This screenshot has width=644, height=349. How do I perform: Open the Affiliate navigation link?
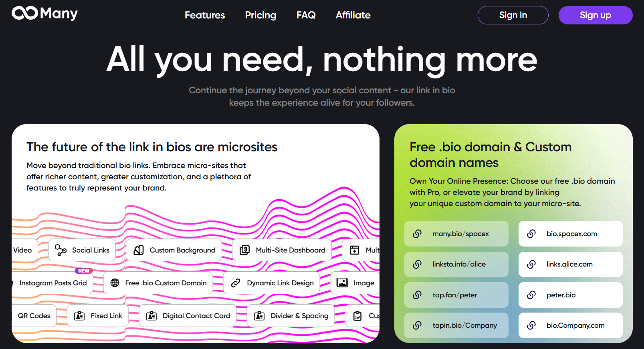coord(353,15)
